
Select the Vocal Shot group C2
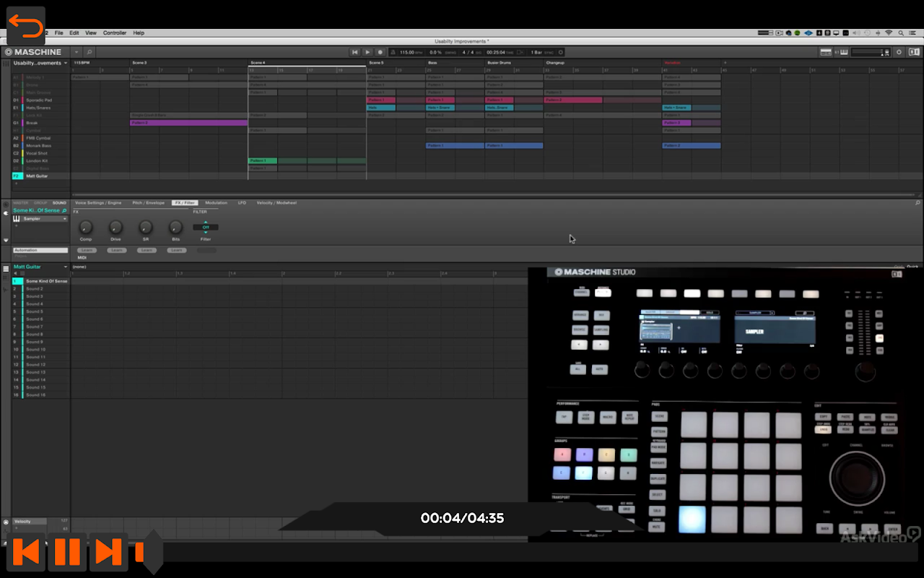(41, 153)
